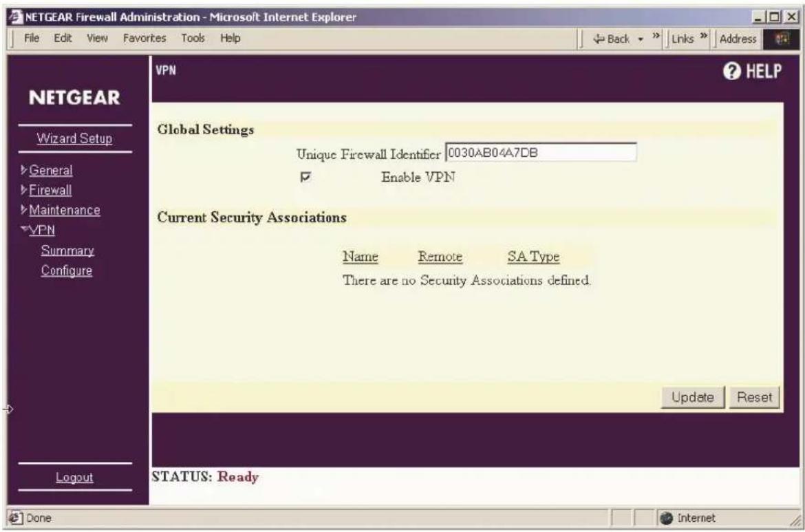Click the Current Security Associations heading
Viewport: 805px width, 532px height.
pyautogui.click(x=252, y=217)
